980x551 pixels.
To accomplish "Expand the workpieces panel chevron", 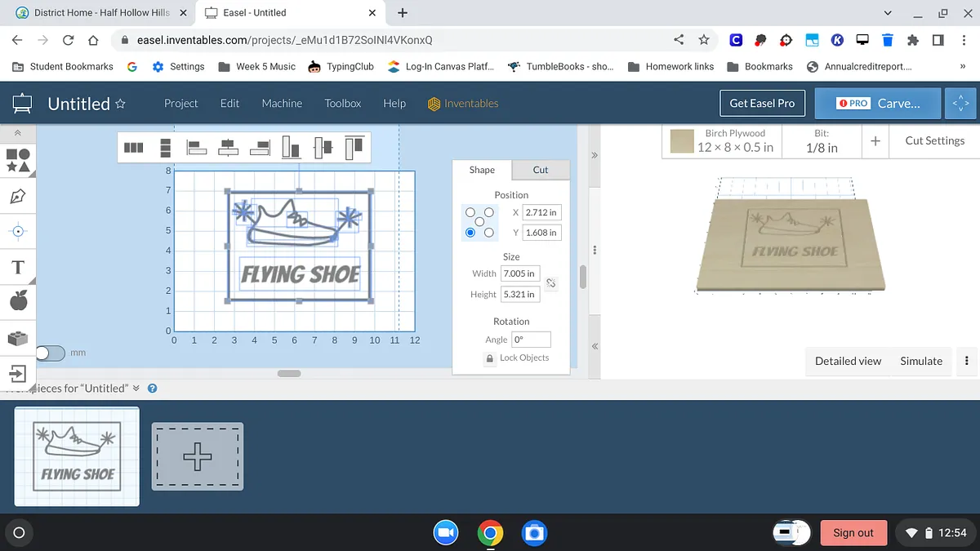I will click(136, 389).
